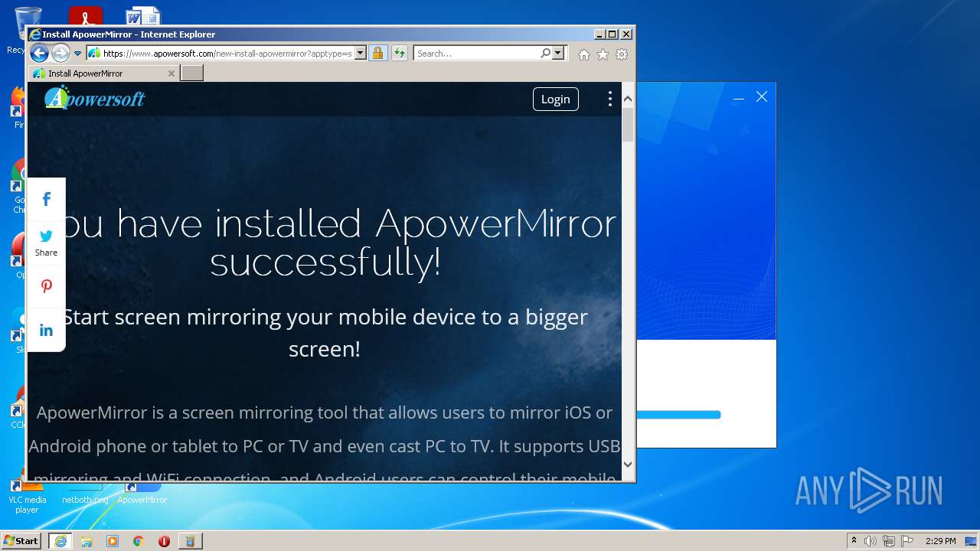The height and width of the screenshot is (551, 980).
Task: Close the ApowerMirror installer window
Action: tap(762, 96)
